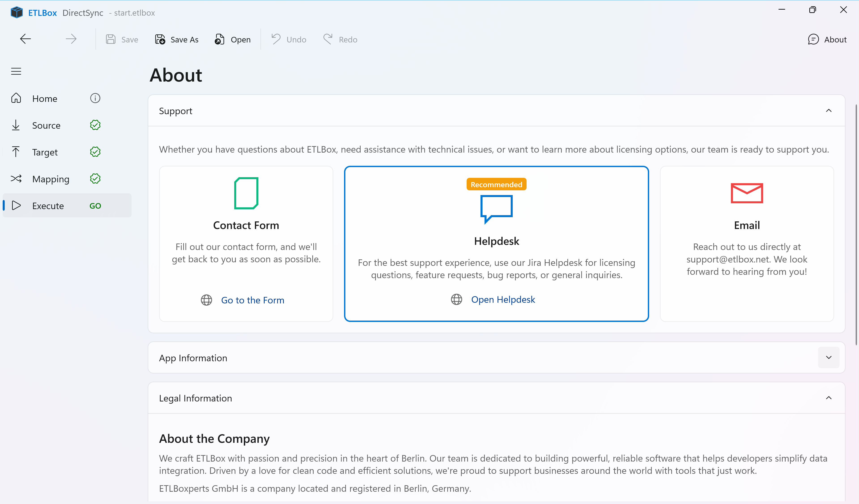Click the Go to the Form link
The image size is (859, 504).
point(253,300)
